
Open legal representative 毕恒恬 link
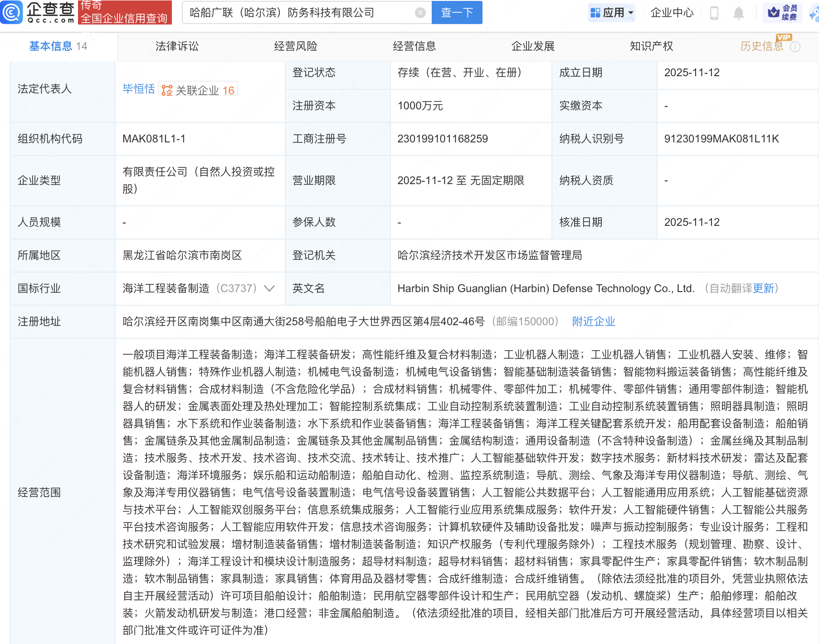(x=139, y=89)
